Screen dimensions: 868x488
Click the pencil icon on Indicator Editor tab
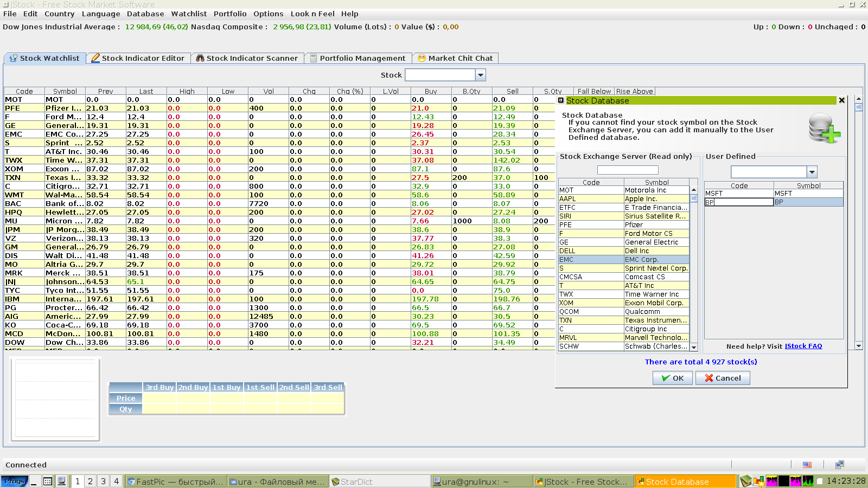[95, 58]
